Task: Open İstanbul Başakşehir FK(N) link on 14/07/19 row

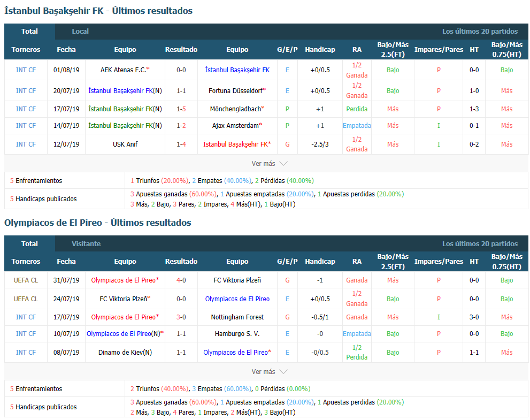Action: (x=125, y=125)
